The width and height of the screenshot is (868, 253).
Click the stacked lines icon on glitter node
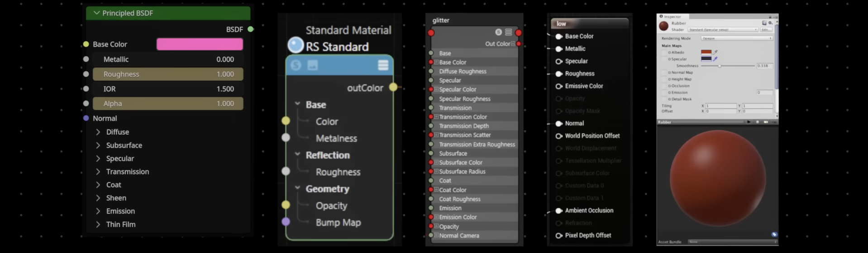pos(508,32)
